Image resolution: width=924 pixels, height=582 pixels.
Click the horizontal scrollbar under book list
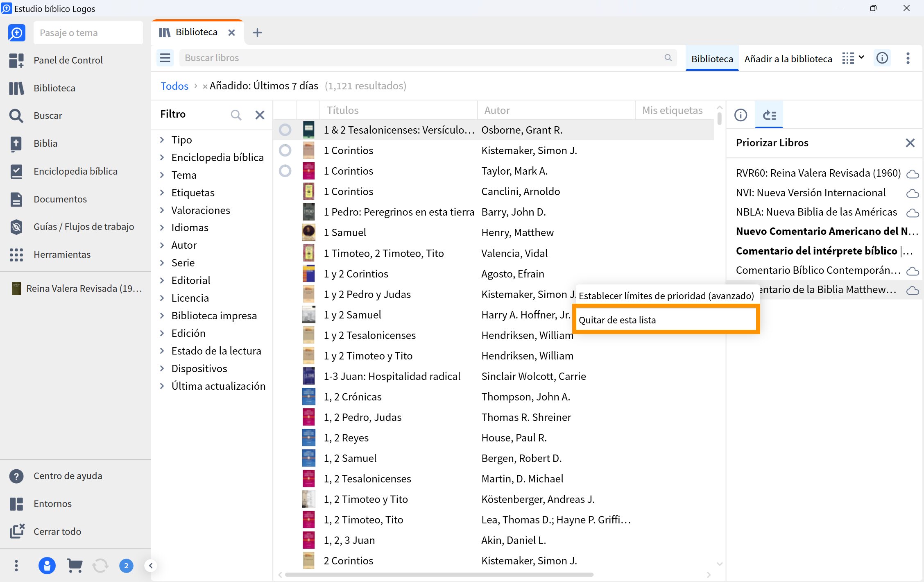click(439, 575)
